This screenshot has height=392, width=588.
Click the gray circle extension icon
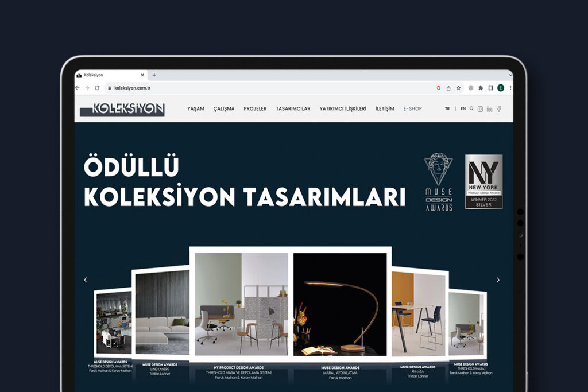pos(471,88)
